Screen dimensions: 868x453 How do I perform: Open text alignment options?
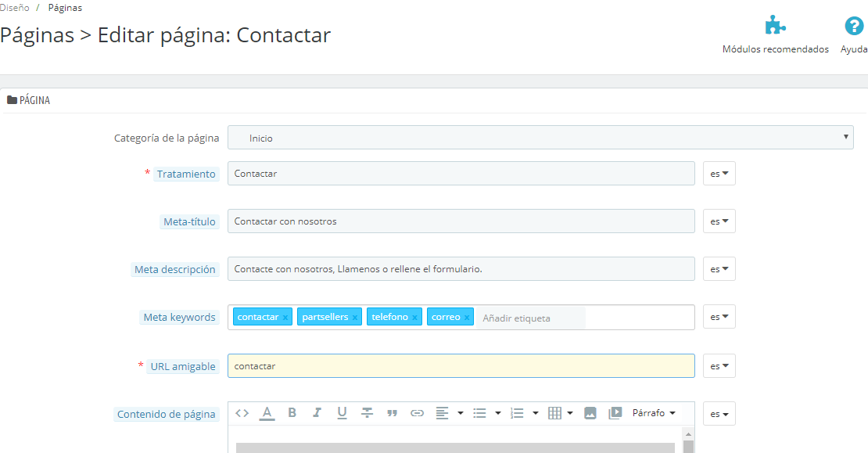[x=442, y=413]
